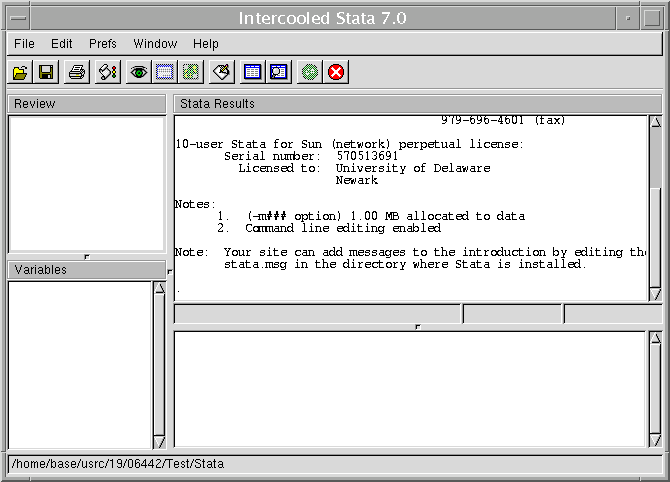
Task: Click the Save floppy disk icon
Action: point(46,72)
